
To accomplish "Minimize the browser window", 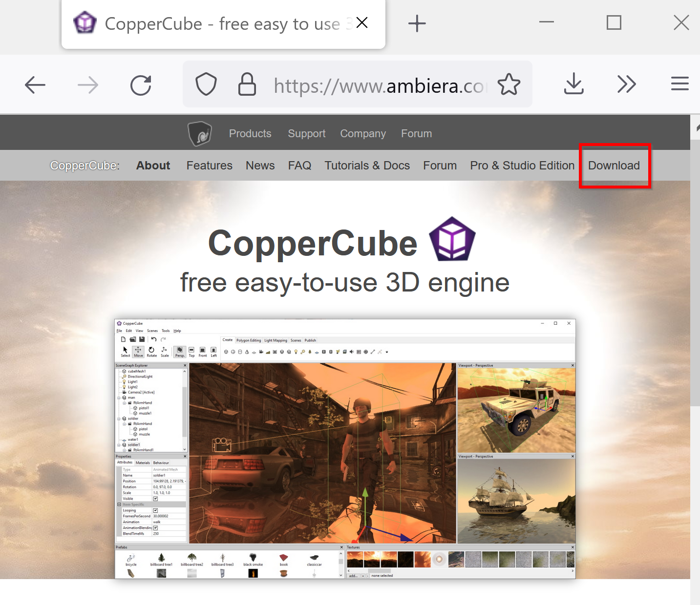I will pos(547,22).
